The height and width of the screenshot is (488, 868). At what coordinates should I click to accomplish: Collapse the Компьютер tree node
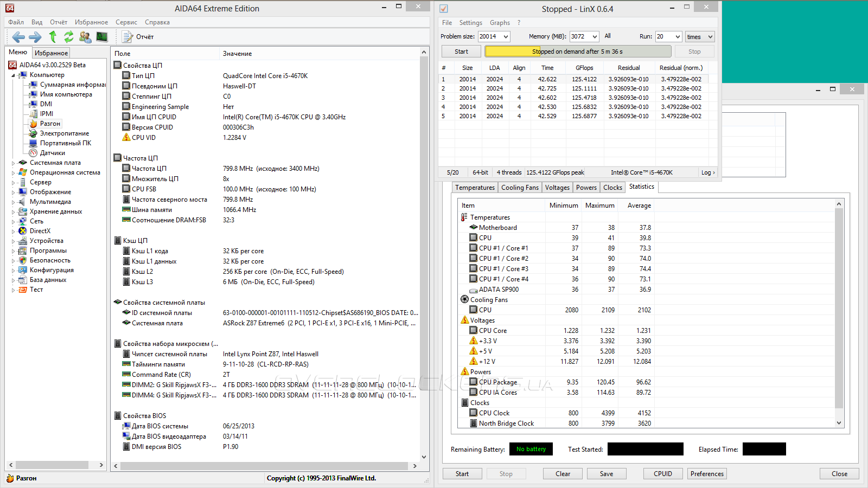pos(13,75)
